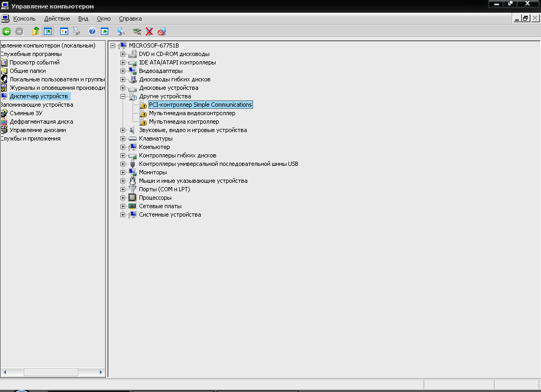Select Управление дисками in left tree
The height and width of the screenshot is (392, 541).
coord(38,130)
